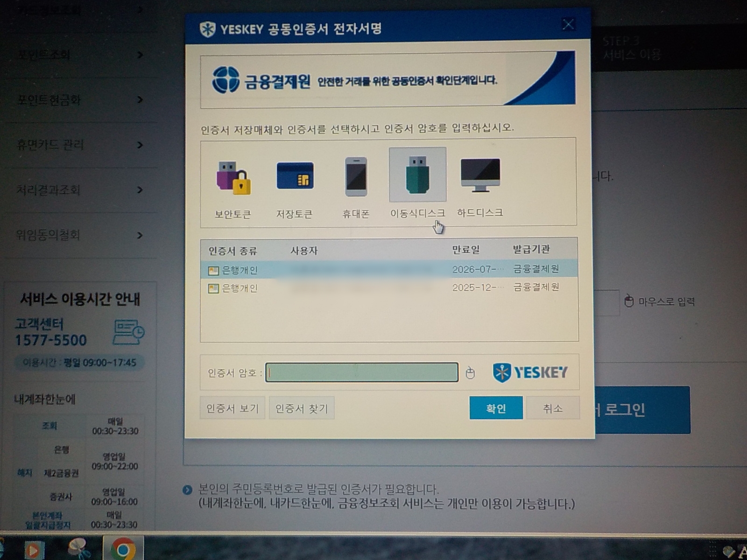Sort by the 만료일 column header

point(466,250)
